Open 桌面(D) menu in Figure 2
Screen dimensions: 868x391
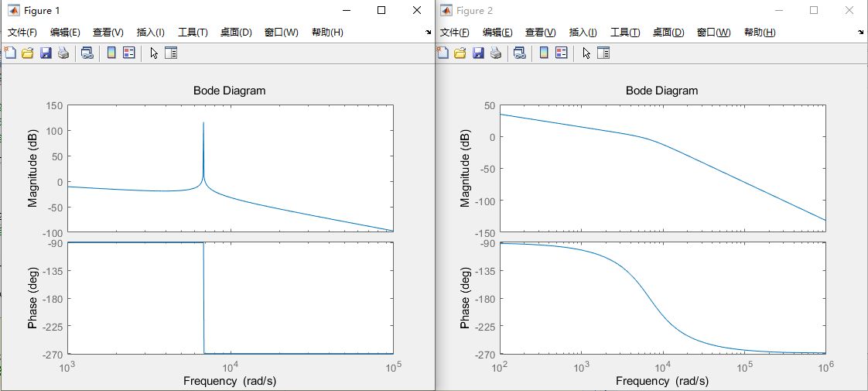point(668,32)
